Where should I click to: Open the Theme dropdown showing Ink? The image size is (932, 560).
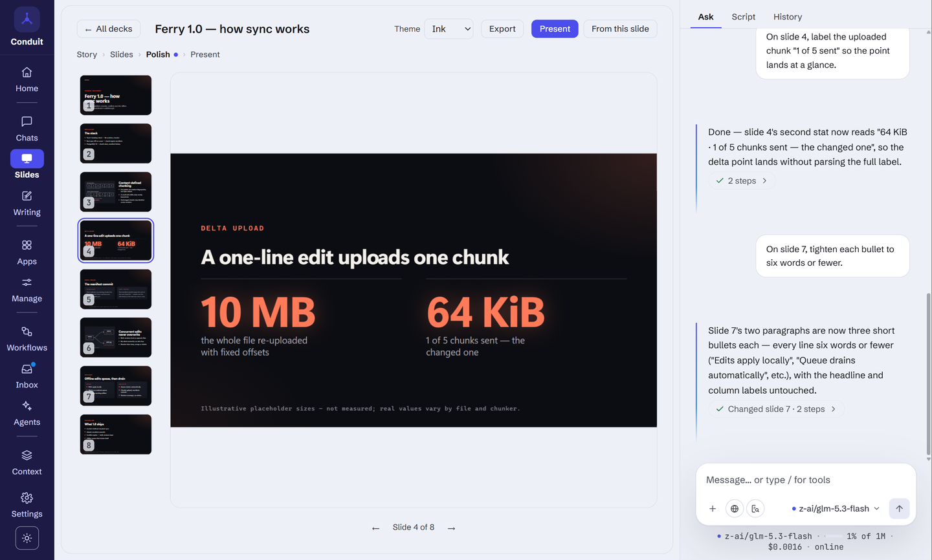pos(449,29)
